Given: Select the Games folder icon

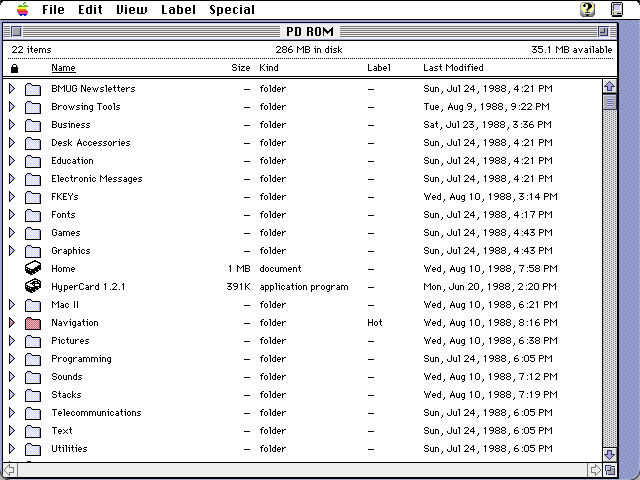Looking at the screenshot, I should click(x=33, y=233).
